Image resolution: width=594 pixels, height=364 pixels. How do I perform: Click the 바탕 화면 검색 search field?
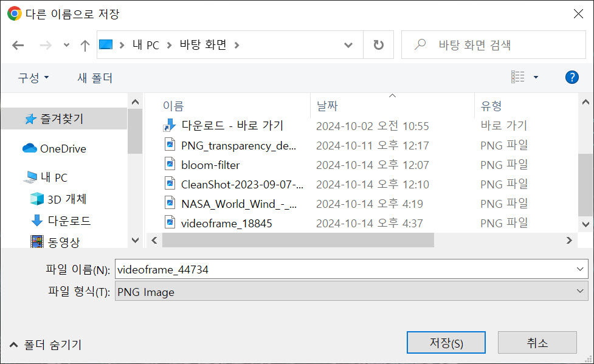point(494,45)
